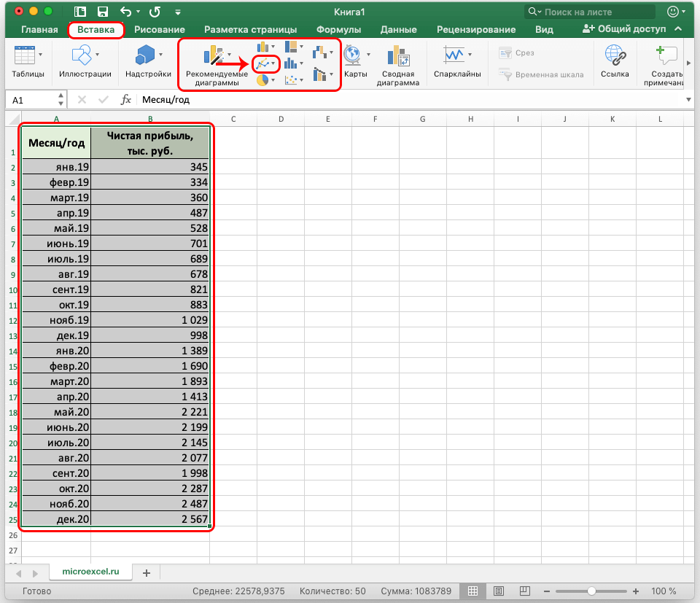Insert a pie chart
700x603 pixels.
[262, 80]
